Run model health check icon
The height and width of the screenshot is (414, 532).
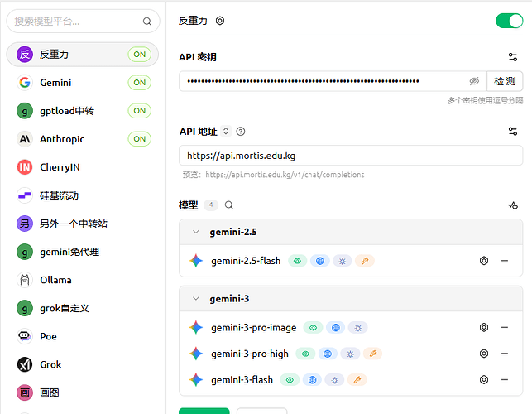[513, 205]
